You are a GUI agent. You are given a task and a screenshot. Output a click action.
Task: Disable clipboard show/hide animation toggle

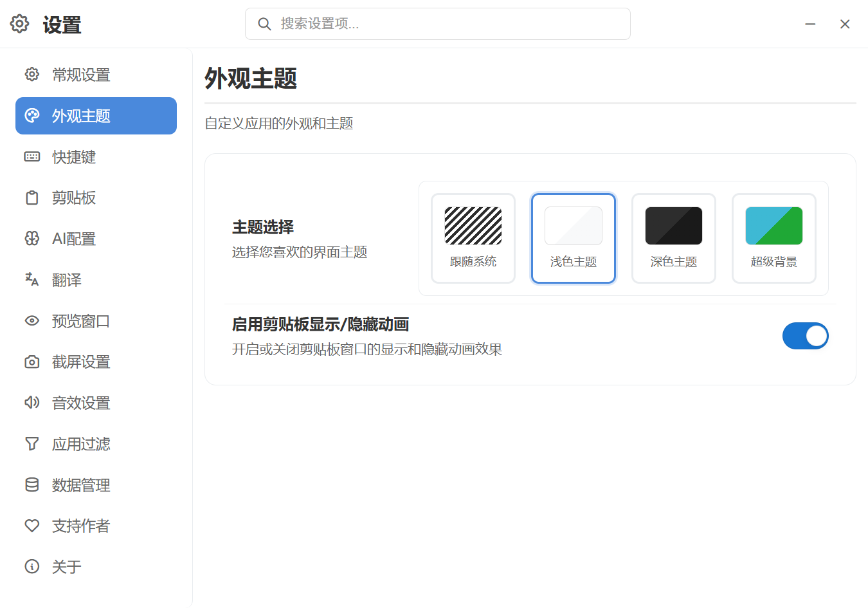click(x=805, y=336)
